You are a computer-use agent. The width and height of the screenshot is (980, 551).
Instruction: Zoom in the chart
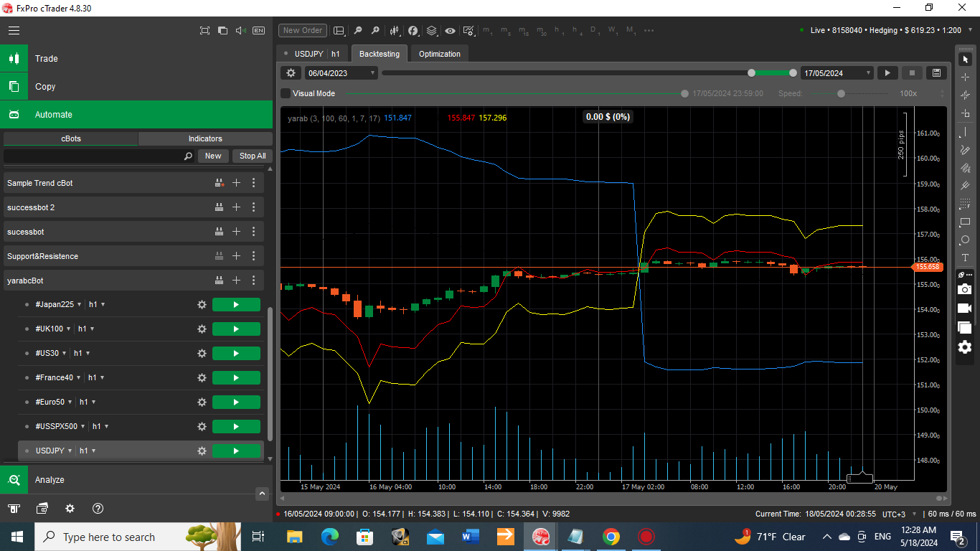pyautogui.click(x=375, y=31)
